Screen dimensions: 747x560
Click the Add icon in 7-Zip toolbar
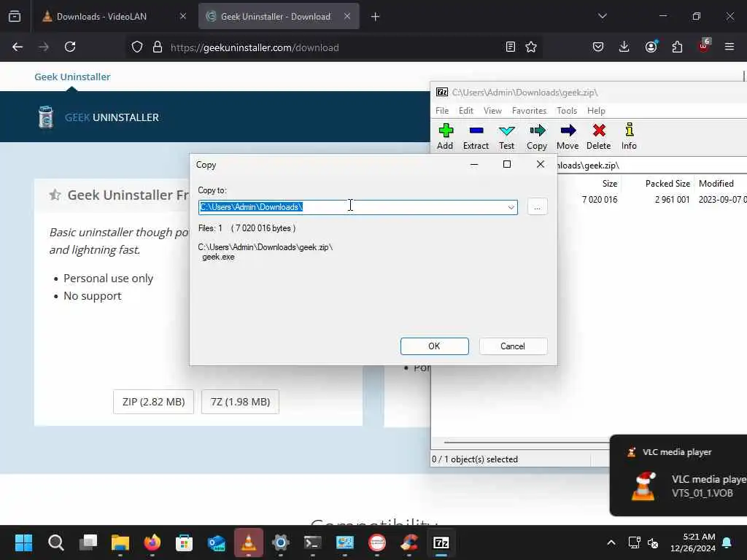click(446, 136)
